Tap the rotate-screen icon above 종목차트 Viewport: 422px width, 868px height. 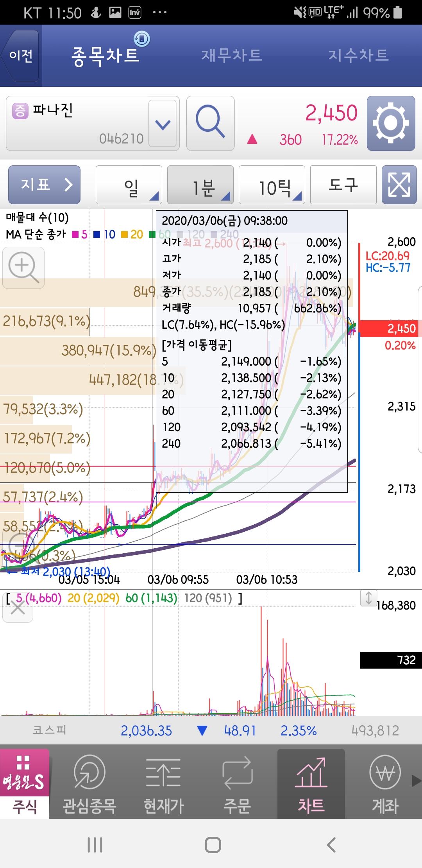click(x=141, y=39)
